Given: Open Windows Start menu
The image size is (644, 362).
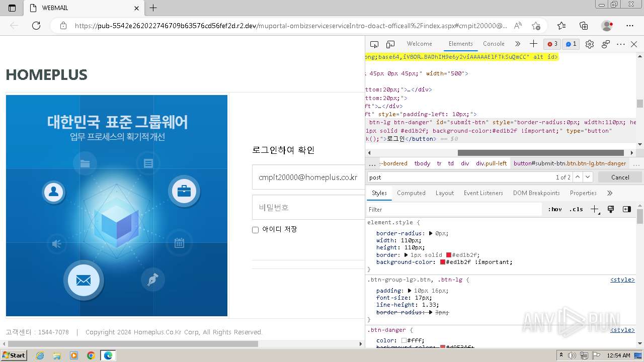Looking at the screenshot, I should pyautogui.click(x=14, y=355).
